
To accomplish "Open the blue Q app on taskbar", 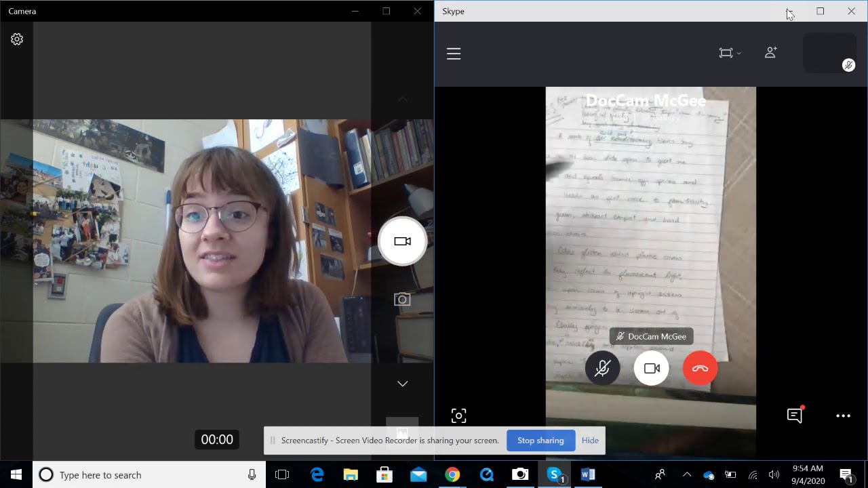I will 486,474.
